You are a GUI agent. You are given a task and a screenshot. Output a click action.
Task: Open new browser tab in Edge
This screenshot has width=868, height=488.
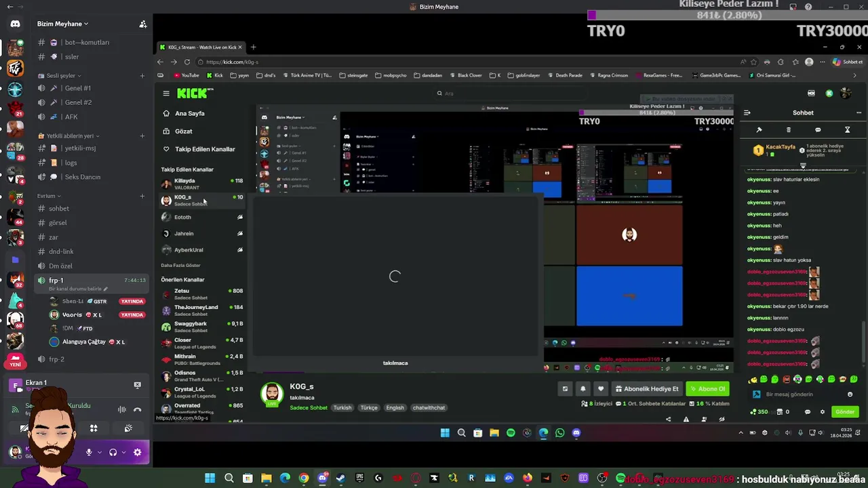(x=253, y=47)
